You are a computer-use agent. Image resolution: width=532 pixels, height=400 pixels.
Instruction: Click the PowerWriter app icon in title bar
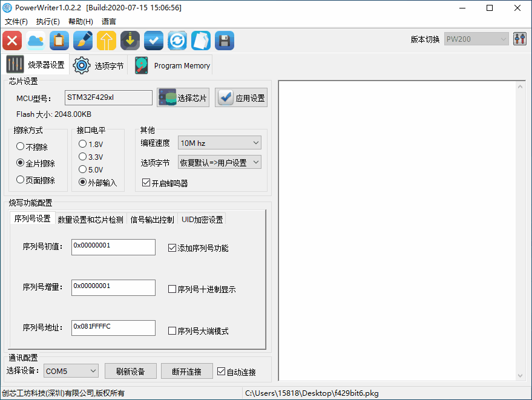tap(7, 8)
